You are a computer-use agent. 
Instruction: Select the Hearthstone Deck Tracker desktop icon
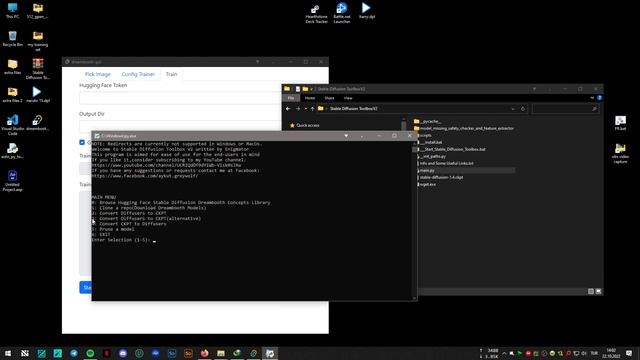click(316, 13)
